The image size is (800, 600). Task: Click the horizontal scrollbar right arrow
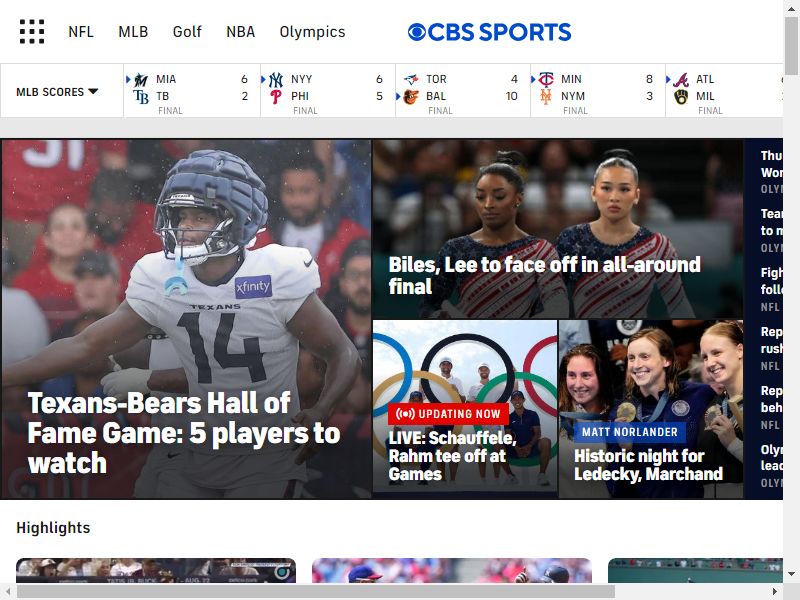pyautogui.click(x=775, y=592)
